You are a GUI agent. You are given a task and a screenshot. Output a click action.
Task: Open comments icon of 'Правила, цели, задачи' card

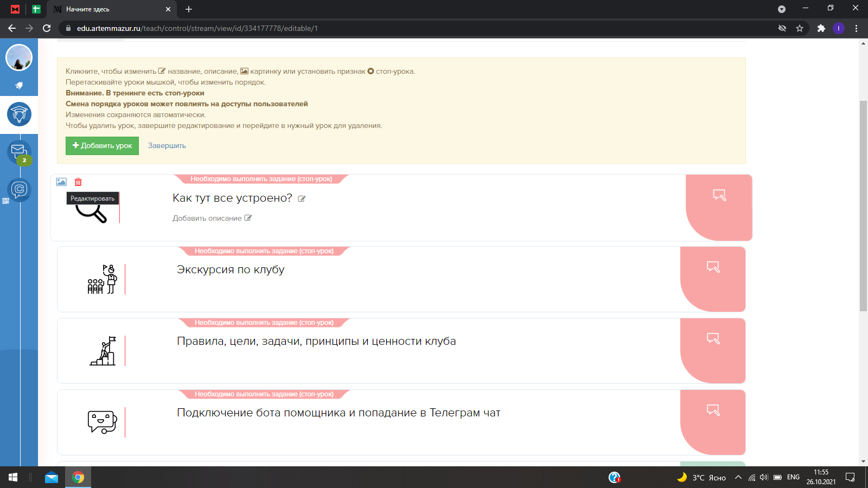point(713,338)
